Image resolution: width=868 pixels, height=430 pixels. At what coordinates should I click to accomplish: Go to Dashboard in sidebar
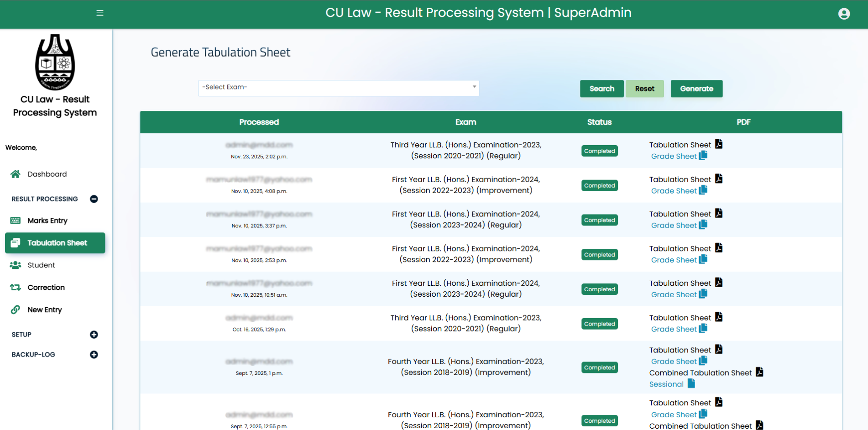(x=47, y=174)
